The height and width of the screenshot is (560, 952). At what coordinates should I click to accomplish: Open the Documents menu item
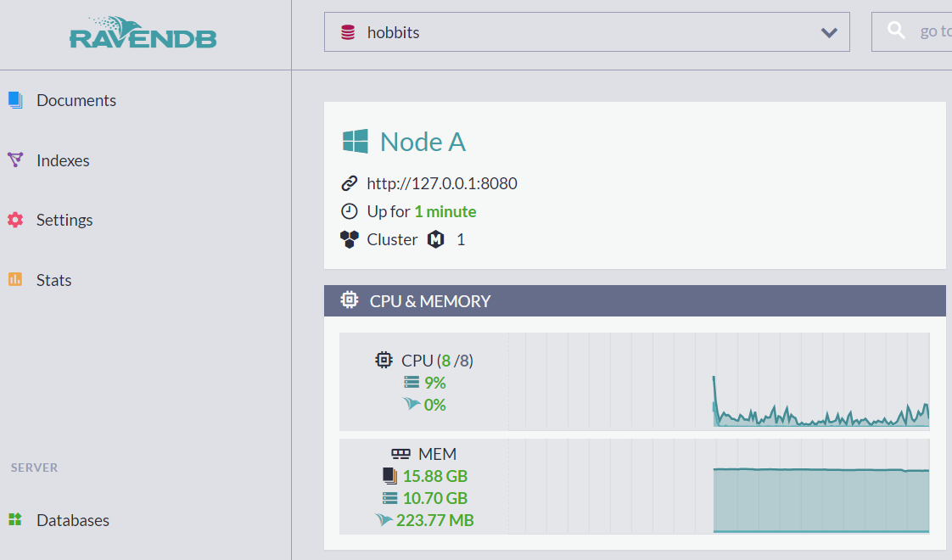(76, 100)
